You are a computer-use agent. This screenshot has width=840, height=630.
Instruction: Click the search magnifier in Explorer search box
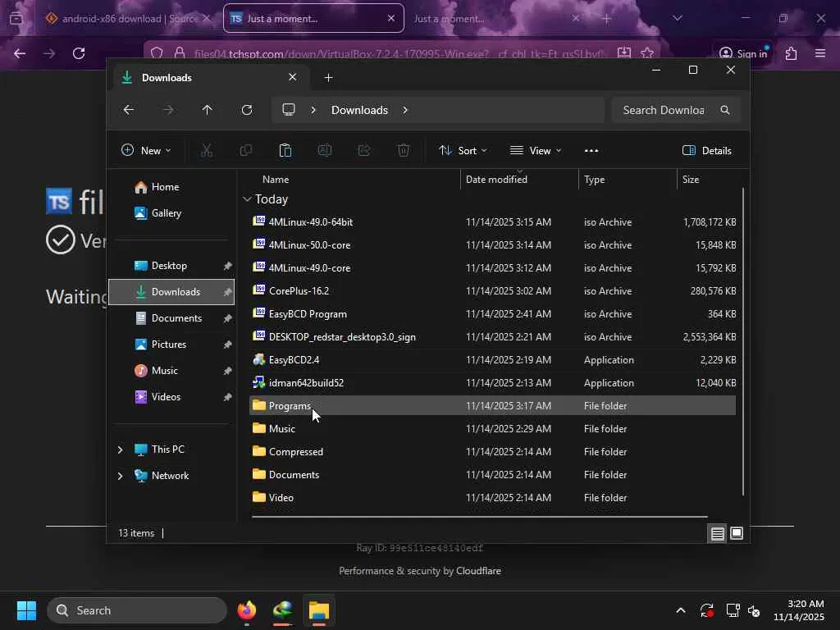click(725, 110)
